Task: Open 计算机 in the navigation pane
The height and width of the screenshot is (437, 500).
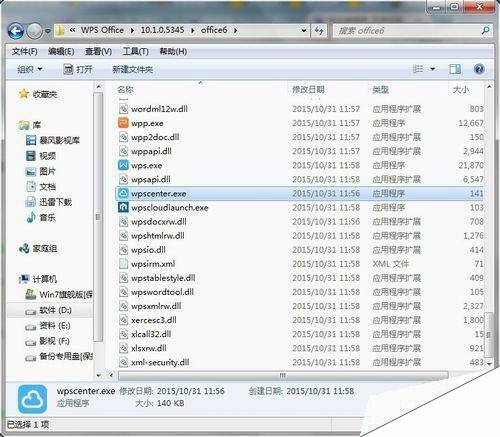Action: (x=45, y=279)
